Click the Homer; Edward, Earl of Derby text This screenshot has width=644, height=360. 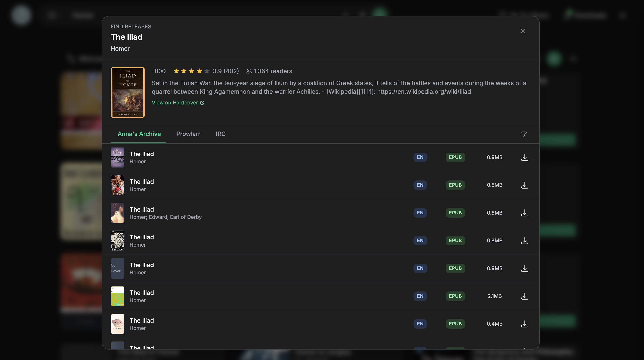pyautogui.click(x=165, y=217)
